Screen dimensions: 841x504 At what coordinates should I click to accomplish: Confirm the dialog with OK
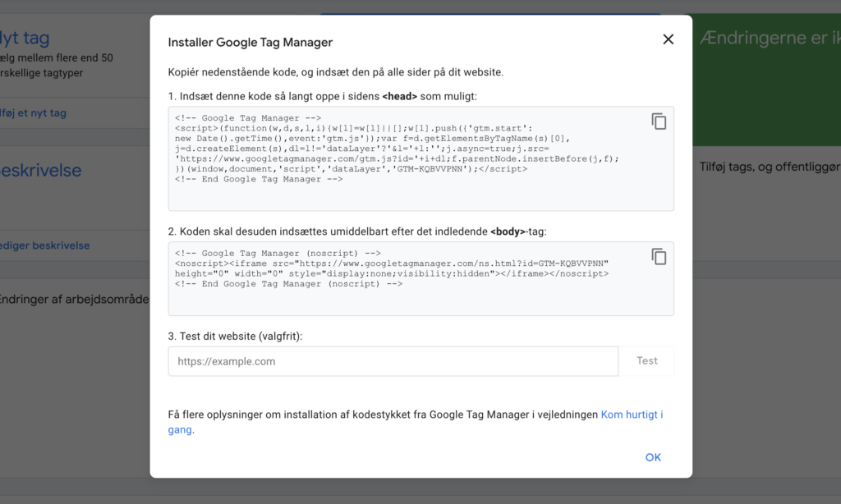653,457
